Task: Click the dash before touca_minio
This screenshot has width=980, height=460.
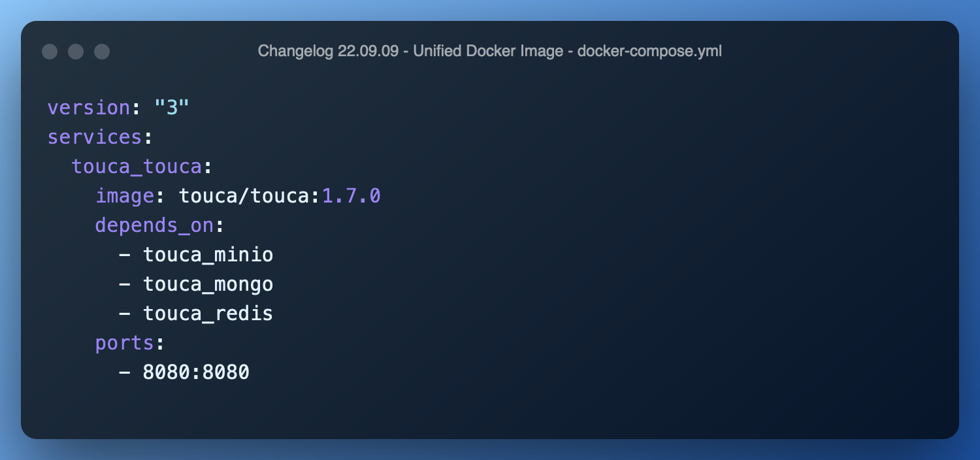Action: click(125, 255)
